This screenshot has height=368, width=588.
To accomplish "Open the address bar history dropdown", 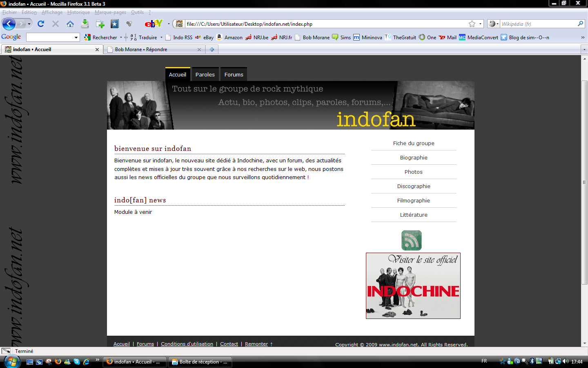I will (x=480, y=24).
